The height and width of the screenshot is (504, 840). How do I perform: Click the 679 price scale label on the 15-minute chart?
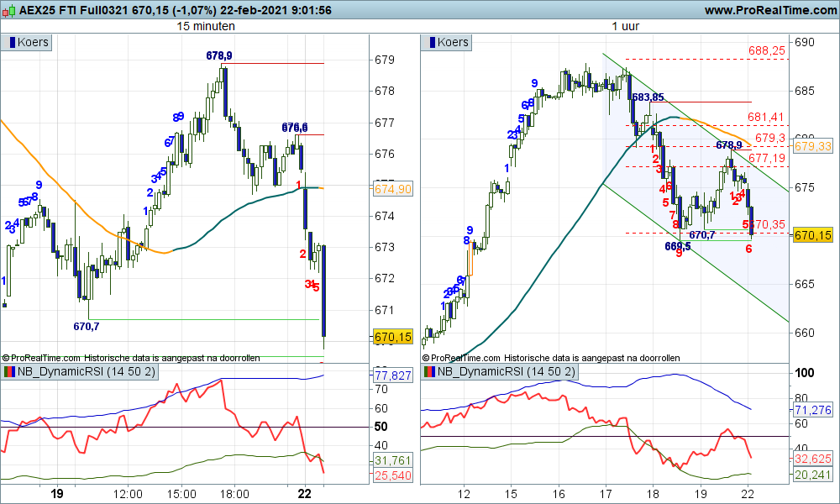click(385, 60)
